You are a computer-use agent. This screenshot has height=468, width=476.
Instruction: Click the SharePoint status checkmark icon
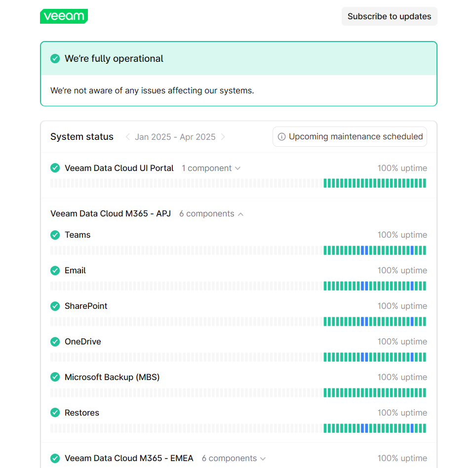(55, 306)
